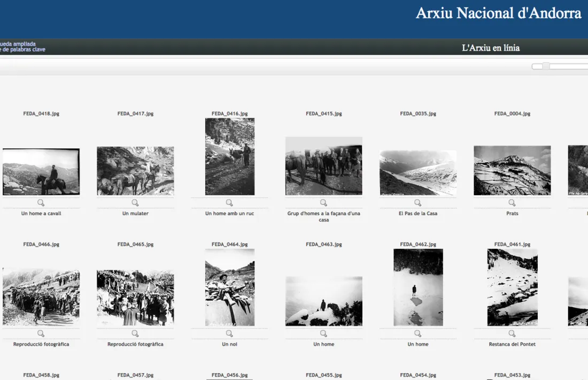Click filename FEDA_0463.jpg

pos(323,244)
